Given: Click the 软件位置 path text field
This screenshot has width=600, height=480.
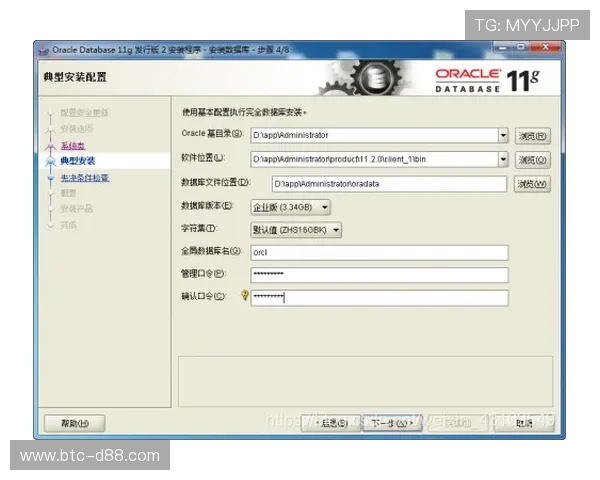Looking at the screenshot, I should tap(374, 159).
